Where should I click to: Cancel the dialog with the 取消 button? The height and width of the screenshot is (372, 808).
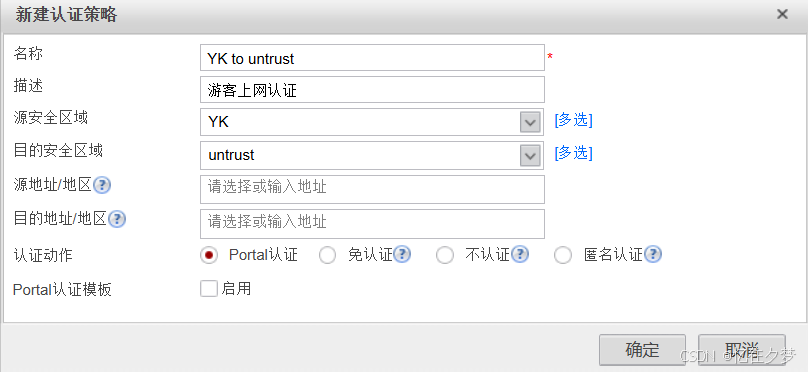(x=742, y=350)
